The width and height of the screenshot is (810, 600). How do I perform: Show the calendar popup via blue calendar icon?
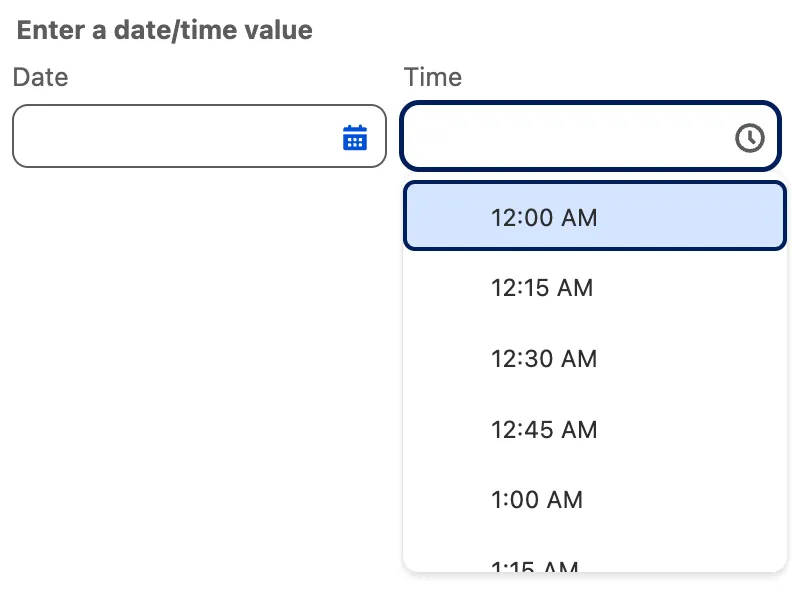(x=355, y=137)
